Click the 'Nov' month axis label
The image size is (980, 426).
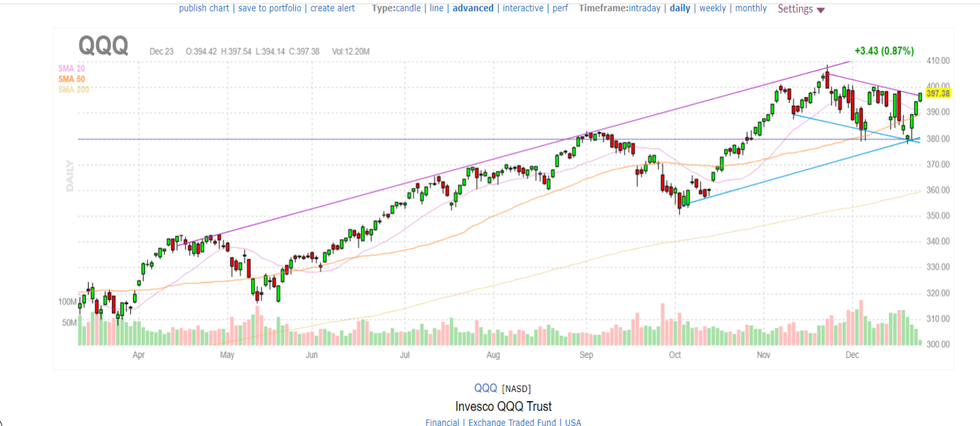coord(763,355)
